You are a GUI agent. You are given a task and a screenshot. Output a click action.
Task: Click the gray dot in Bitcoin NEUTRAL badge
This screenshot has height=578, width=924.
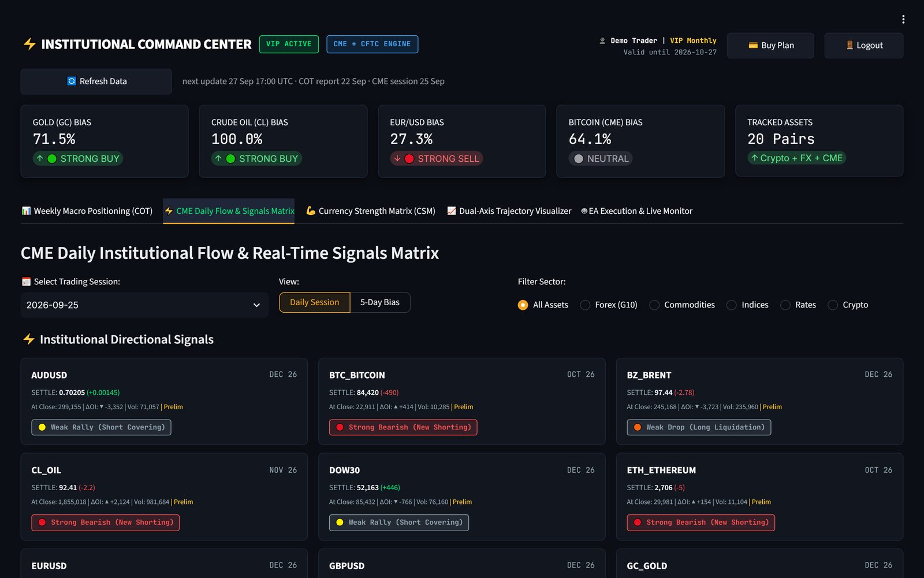579,158
